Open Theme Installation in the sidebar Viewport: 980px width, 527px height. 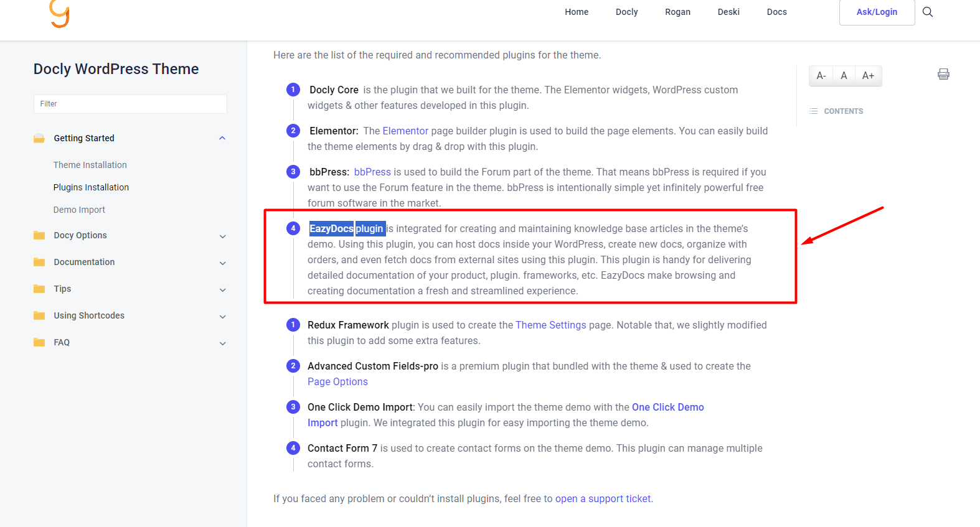[90, 165]
